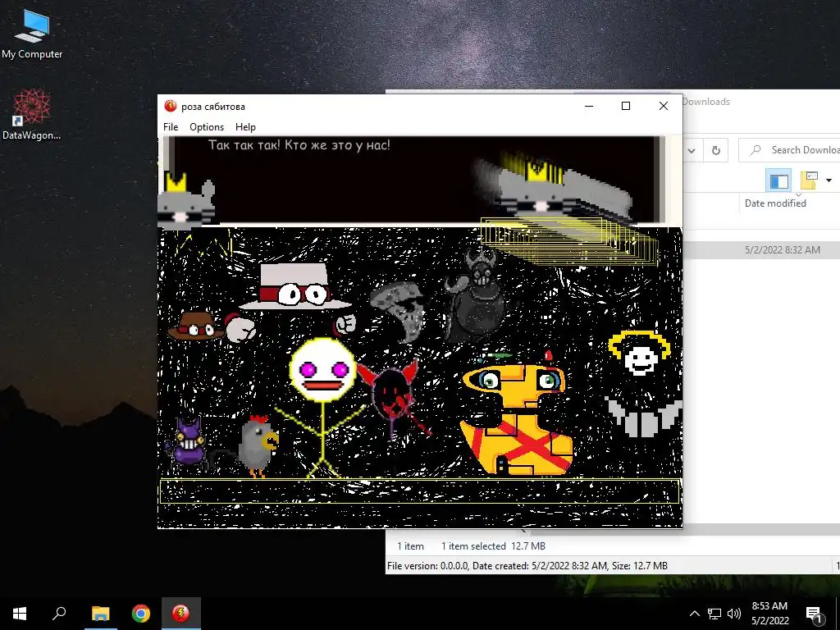Expand the address bar history dropdown in Explorer
The image size is (840, 630).
692,151
